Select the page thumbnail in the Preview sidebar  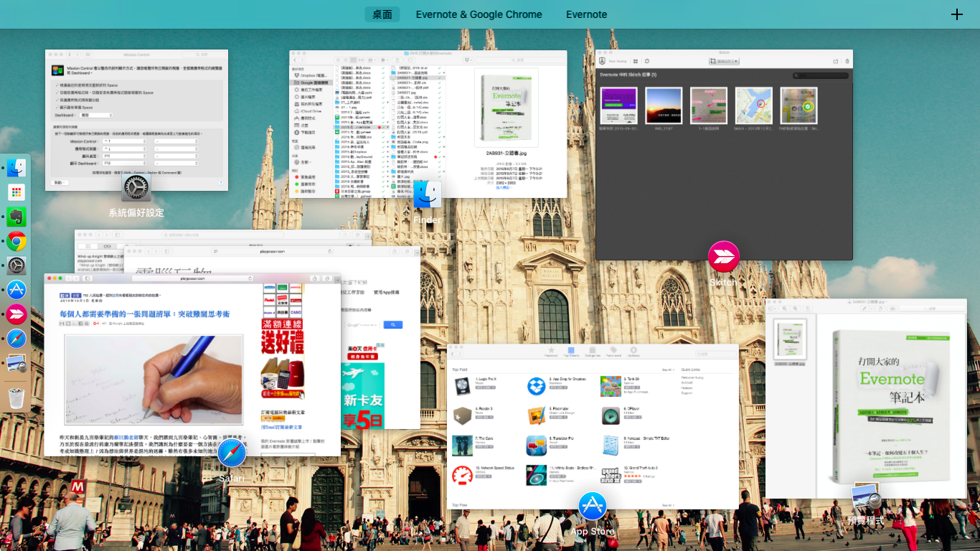click(x=790, y=339)
